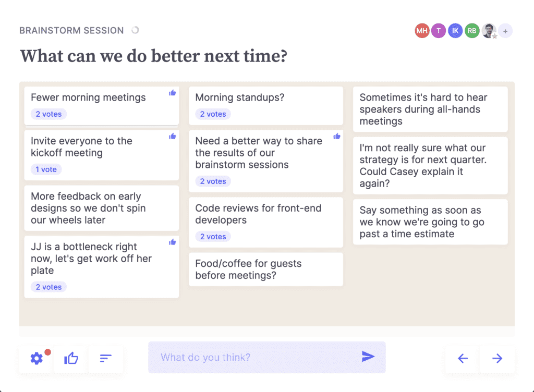The image size is (534, 392).
Task: Click the profile photo avatar
Action: point(489,31)
